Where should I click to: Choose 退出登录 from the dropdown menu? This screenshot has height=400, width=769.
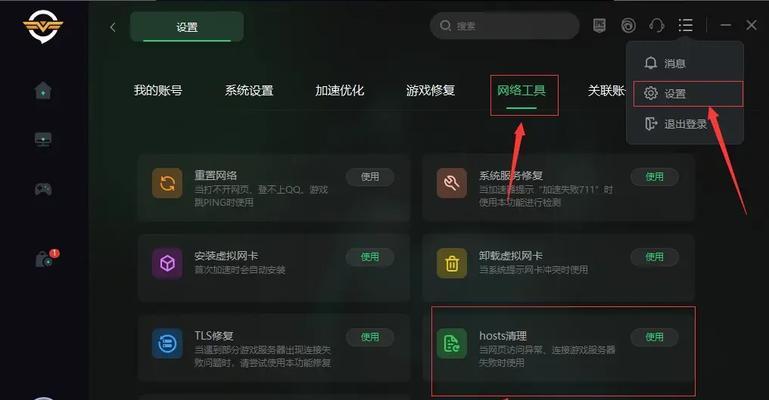point(685,124)
